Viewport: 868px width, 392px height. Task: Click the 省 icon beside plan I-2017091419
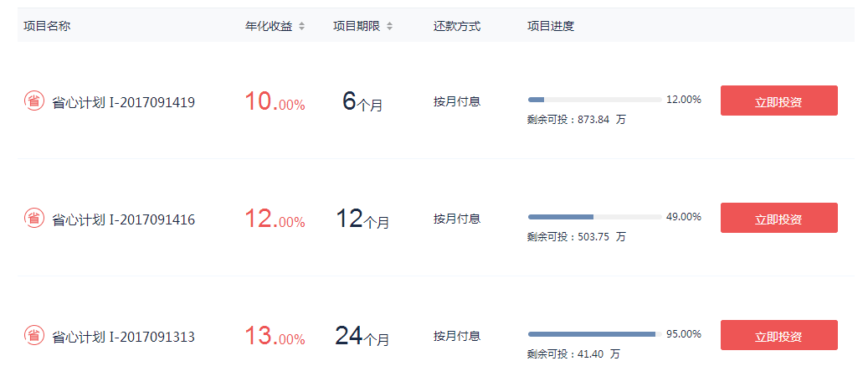pyautogui.click(x=33, y=101)
